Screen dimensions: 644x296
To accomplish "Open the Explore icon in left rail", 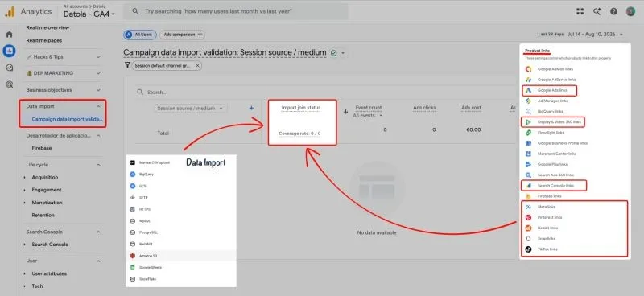I will click(x=9, y=68).
